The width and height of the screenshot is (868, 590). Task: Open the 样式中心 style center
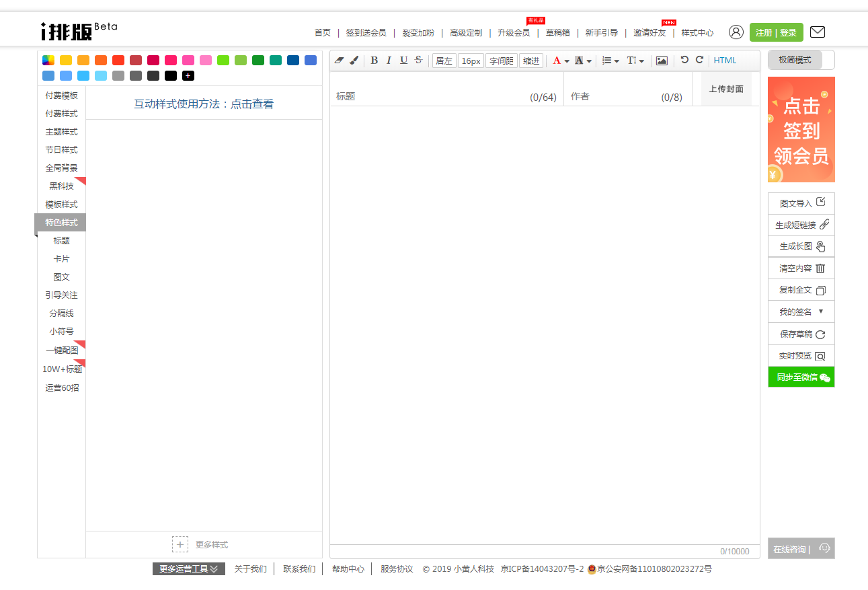tap(697, 32)
